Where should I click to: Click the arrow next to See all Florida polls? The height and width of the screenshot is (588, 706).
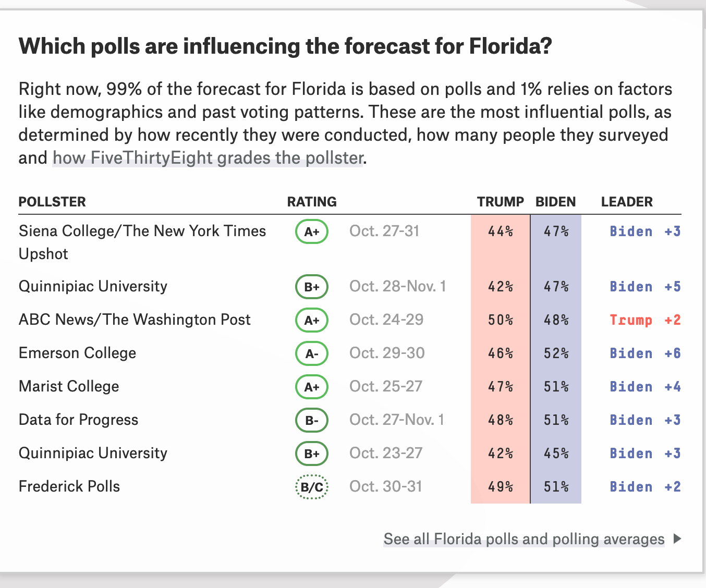677,538
